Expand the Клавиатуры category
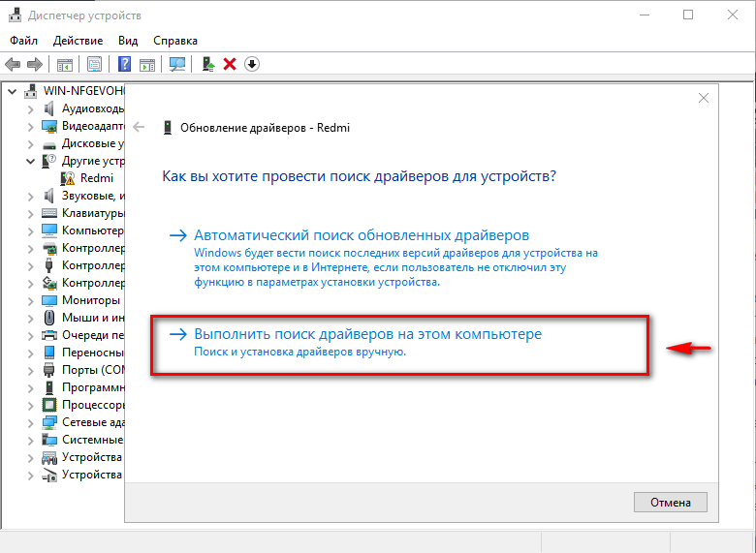The width and height of the screenshot is (756, 553). click(30, 213)
